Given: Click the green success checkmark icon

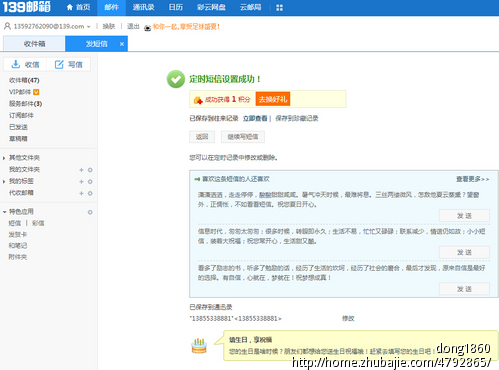Looking at the screenshot, I should 176,79.
